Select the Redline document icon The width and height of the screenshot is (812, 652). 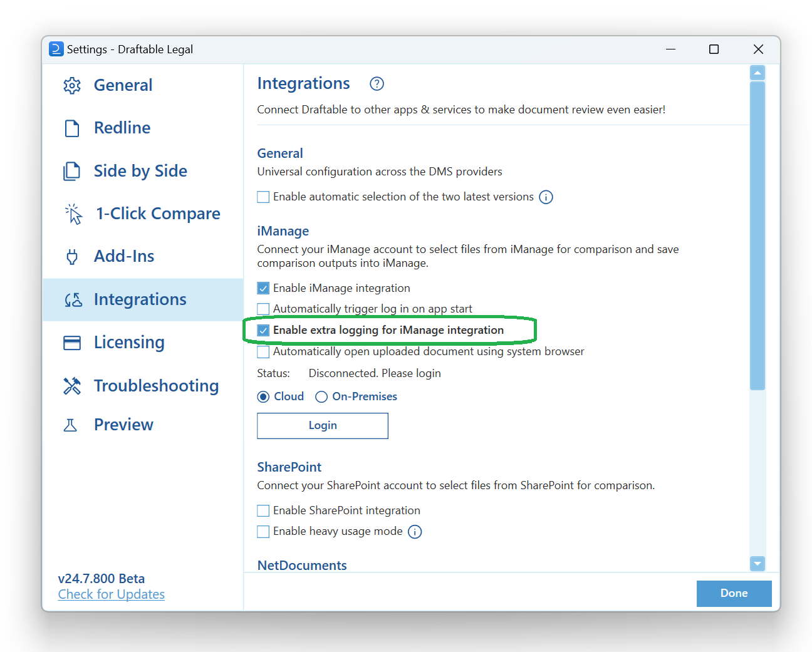coord(72,128)
